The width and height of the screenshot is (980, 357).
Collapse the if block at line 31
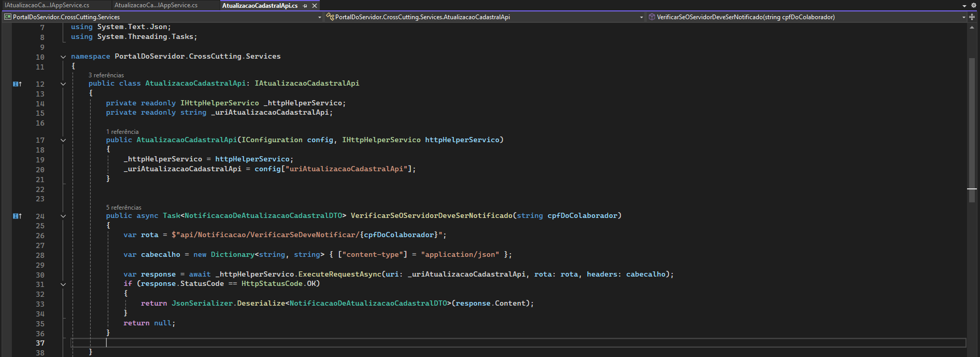[63, 284]
